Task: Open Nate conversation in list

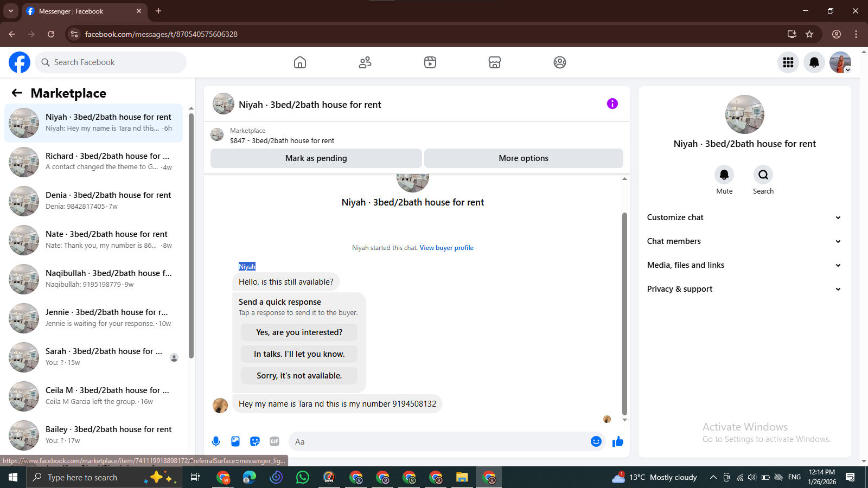Action: coord(93,240)
